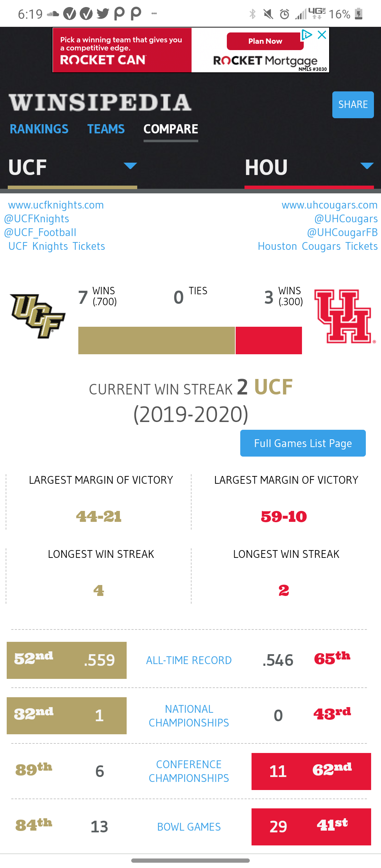The height and width of the screenshot is (868, 381).
Task: Open the AdChoices info icon
Action: pyautogui.click(x=307, y=35)
